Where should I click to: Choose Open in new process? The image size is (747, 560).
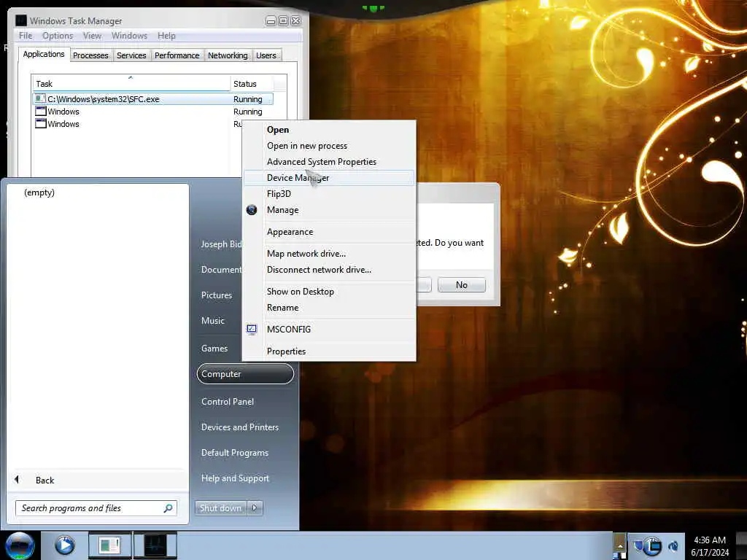pos(329,146)
